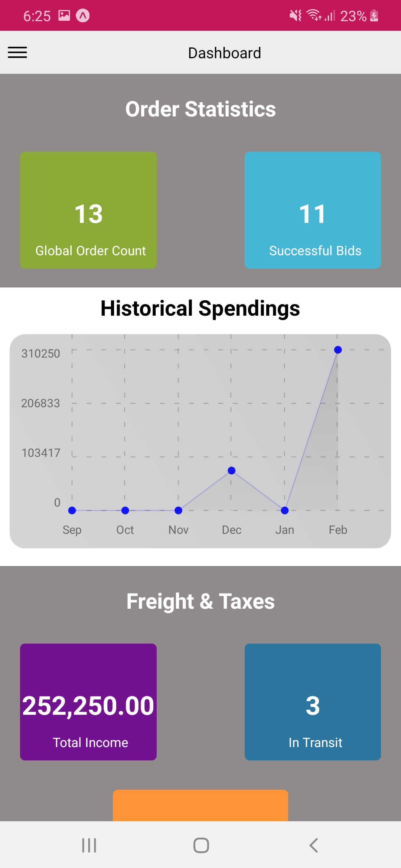The image size is (401, 868).
Task: Tap the image notification icon in status bar
Action: coord(64,16)
